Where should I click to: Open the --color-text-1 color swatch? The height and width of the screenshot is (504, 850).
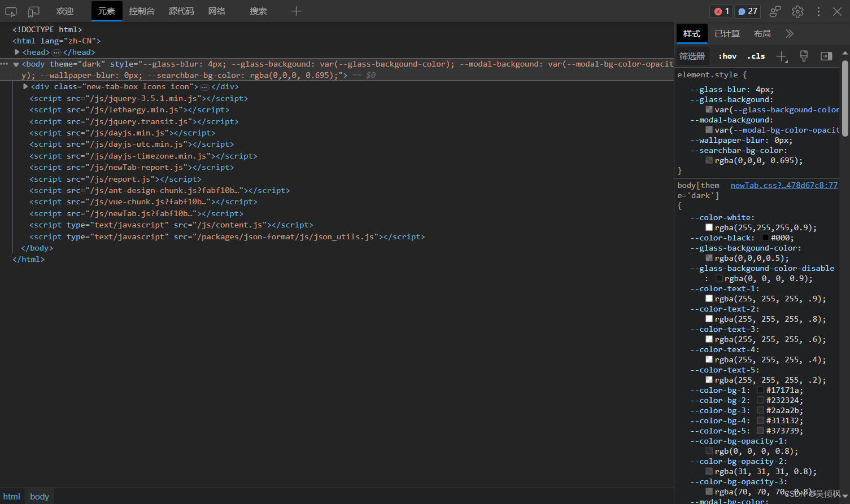tap(709, 299)
